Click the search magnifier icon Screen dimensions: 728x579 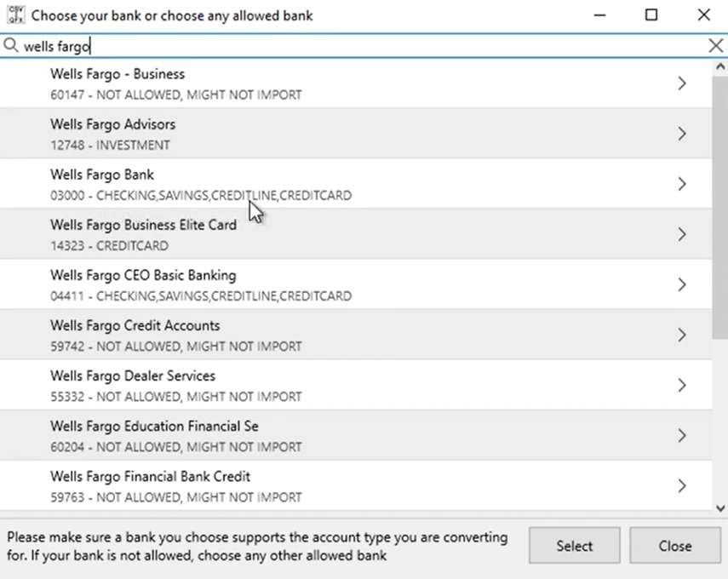coord(11,45)
